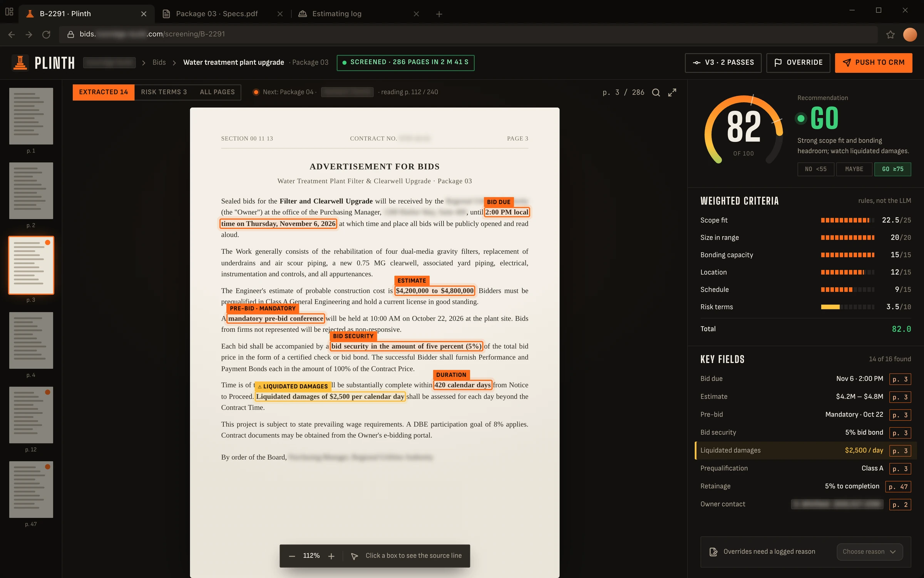
Task: Jump to page ref for Estimate field
Action: coord(900,397)
